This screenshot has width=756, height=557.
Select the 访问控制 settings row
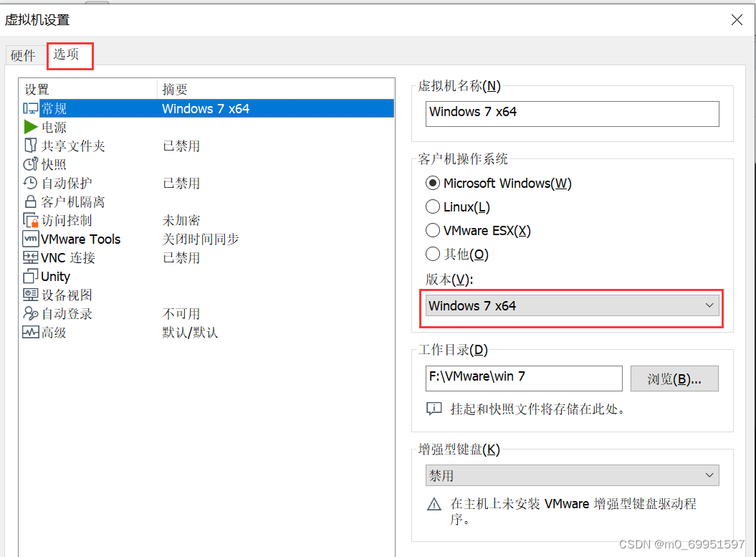[x=208, y=220]
